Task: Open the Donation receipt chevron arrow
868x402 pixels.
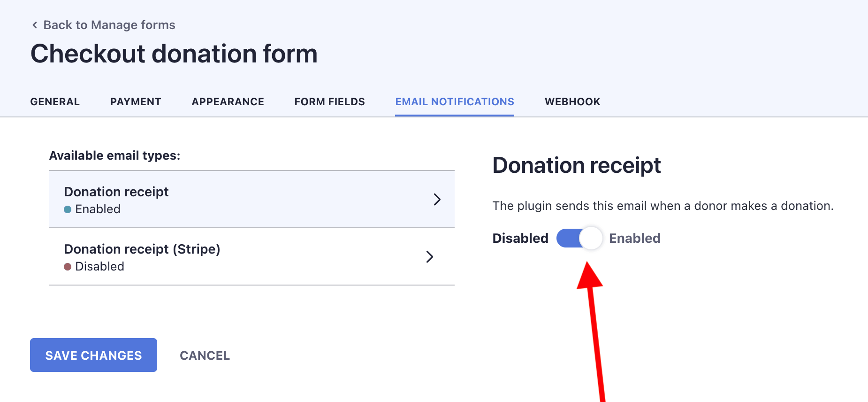Action: (437, 199)
